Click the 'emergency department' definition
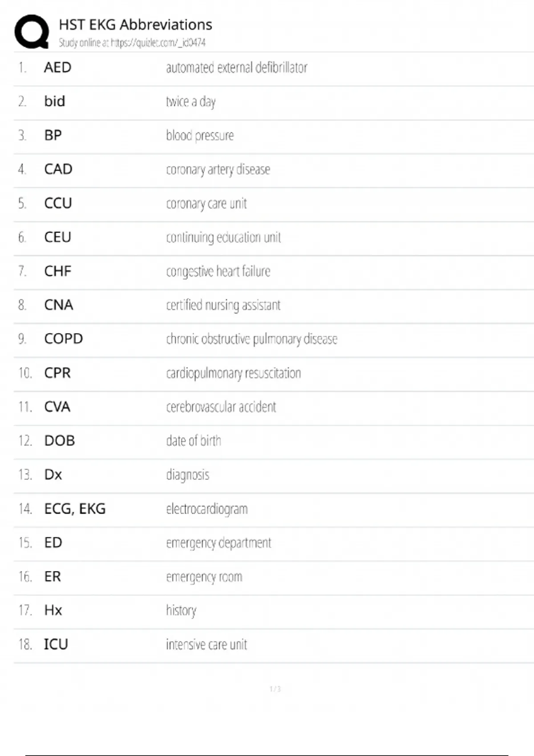The image size is (534, 756). 218,543
